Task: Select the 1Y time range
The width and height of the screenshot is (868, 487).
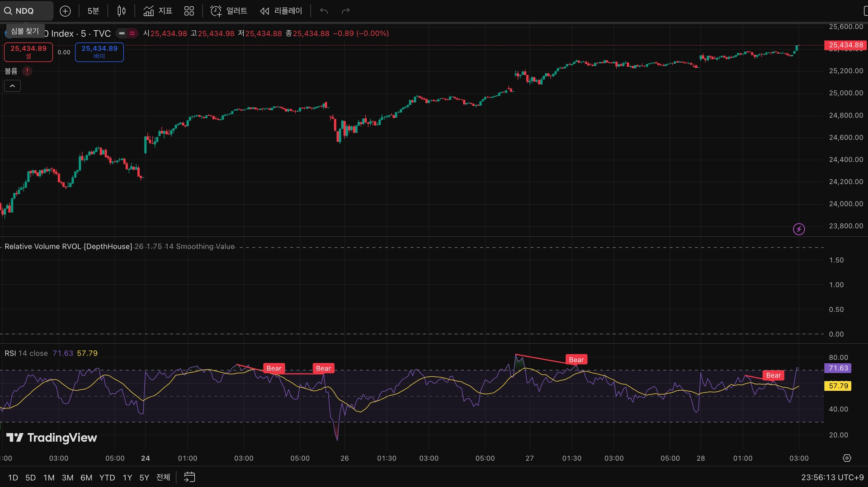Action: (127, 478)
